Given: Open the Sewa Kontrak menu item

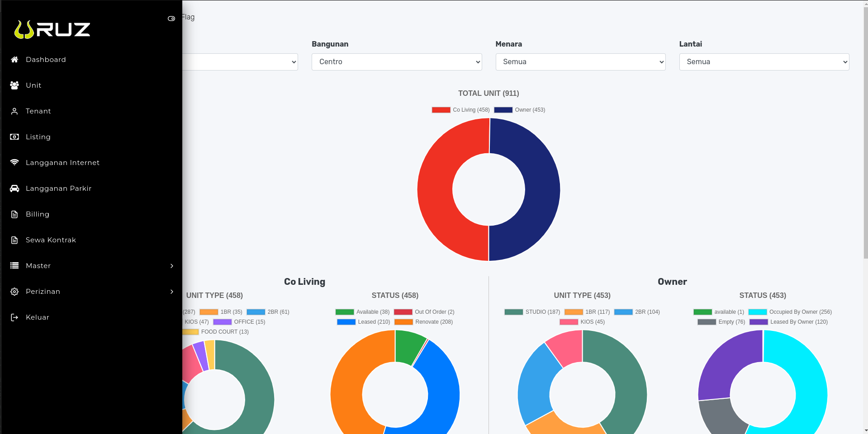Looking at the screenshot, I should (51, 240).
